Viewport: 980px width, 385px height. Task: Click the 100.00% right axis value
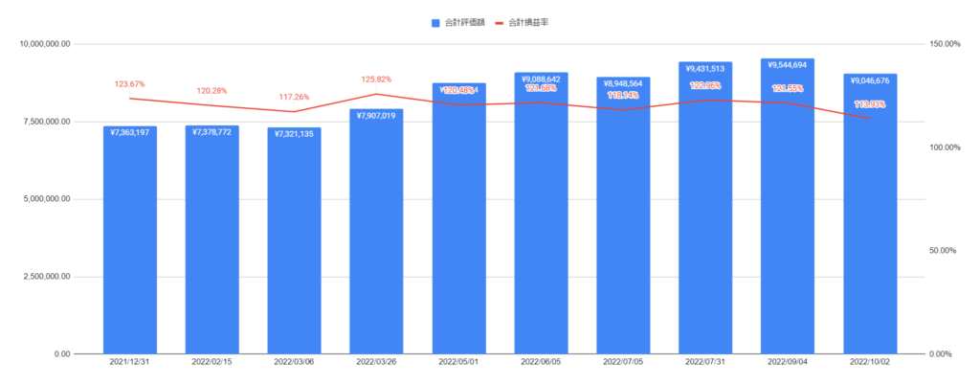[943, 147]
